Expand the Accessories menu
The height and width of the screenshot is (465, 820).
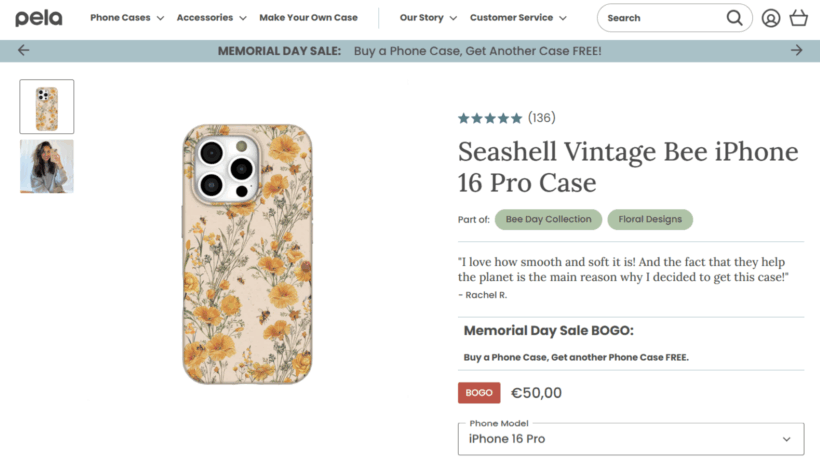[211, 18]
